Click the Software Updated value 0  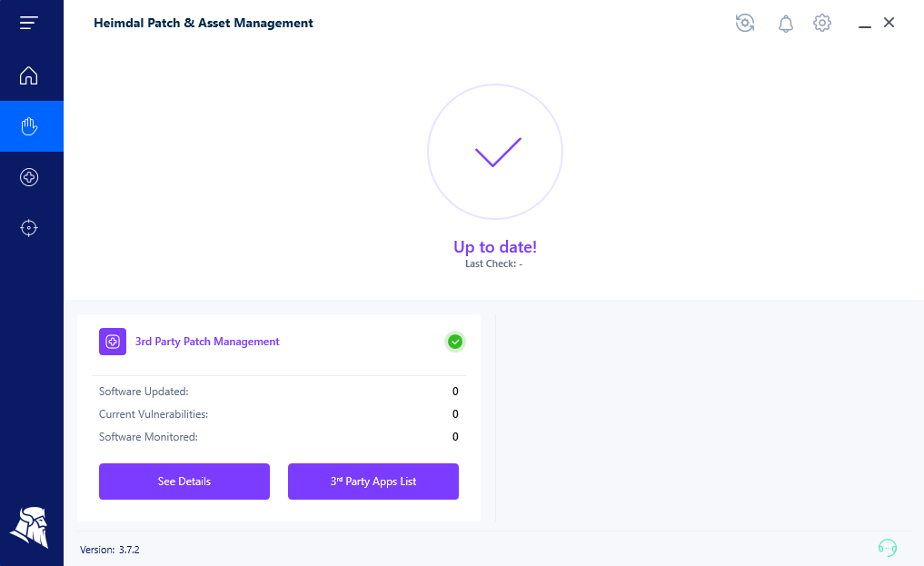coord(455,392)
